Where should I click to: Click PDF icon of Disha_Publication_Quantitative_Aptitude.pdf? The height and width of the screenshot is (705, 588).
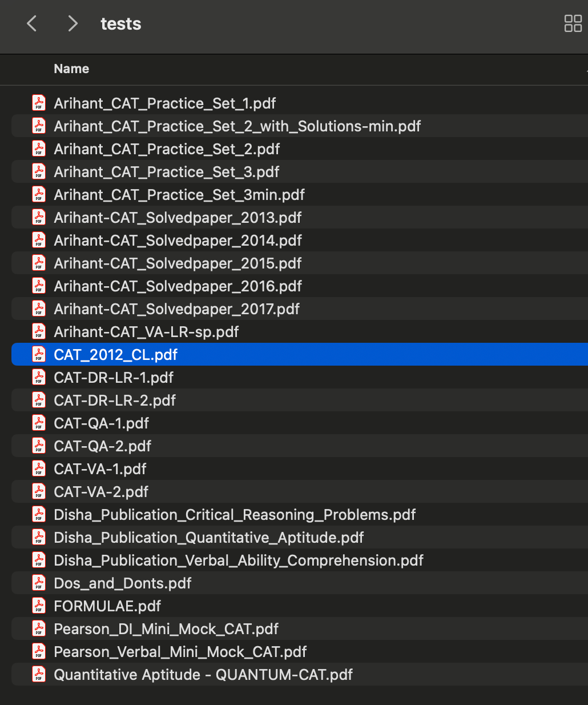point(39,537)
